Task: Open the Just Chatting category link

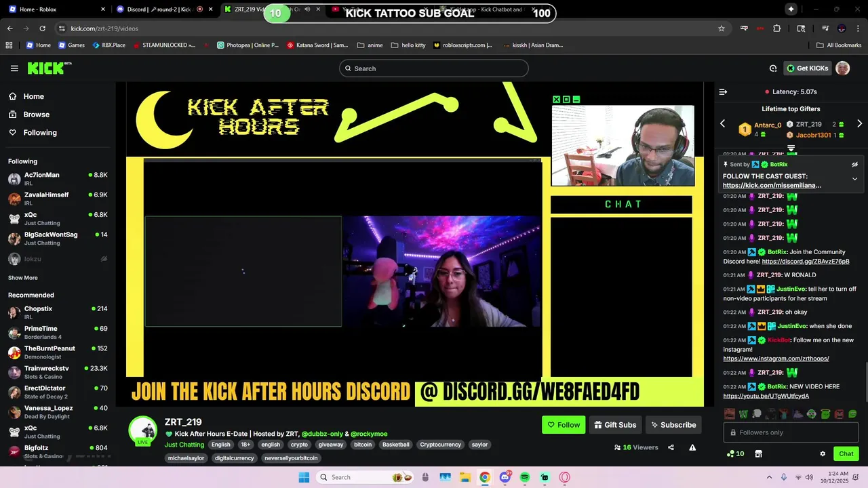Action: [184, 445]
